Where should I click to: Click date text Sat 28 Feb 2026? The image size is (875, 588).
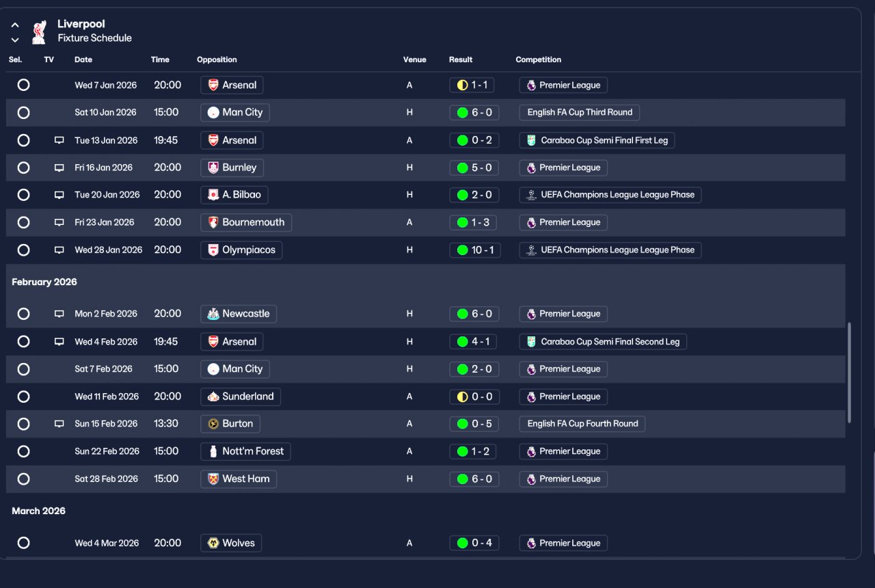click(105, 479)
